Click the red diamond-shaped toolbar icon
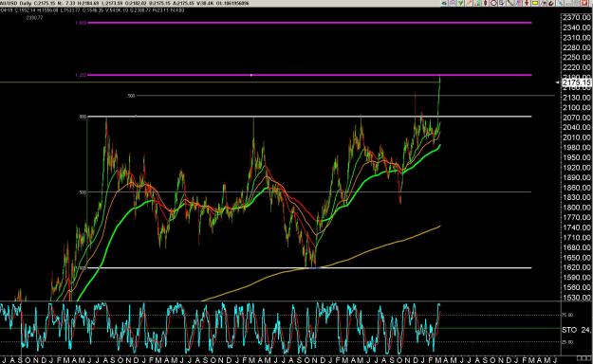This screenshot has width=593, height=364. [485, 3]
